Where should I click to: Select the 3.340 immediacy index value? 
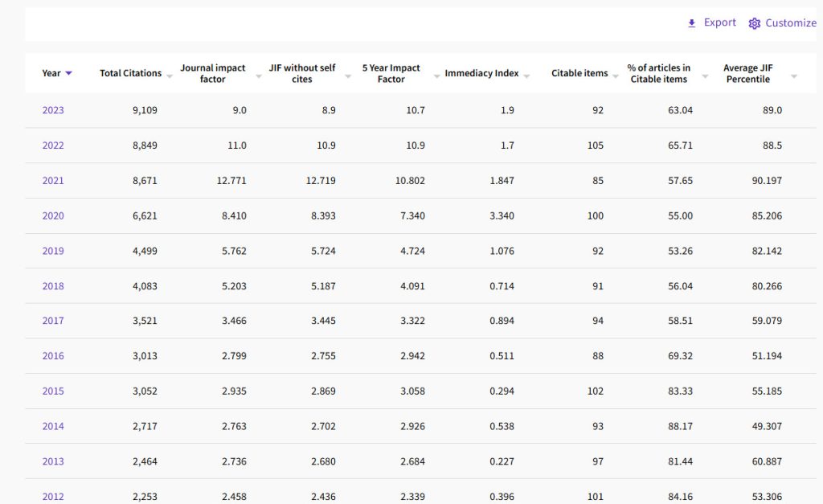point(502,215)
